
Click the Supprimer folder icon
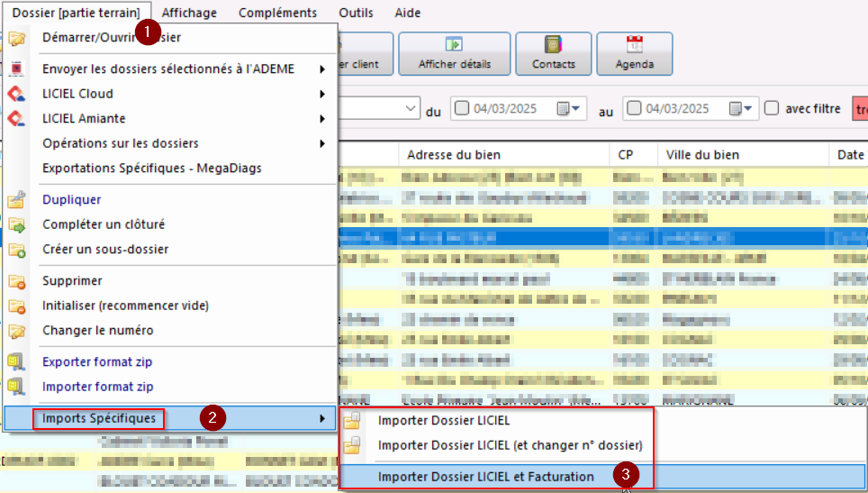click(x=16, y=282)
